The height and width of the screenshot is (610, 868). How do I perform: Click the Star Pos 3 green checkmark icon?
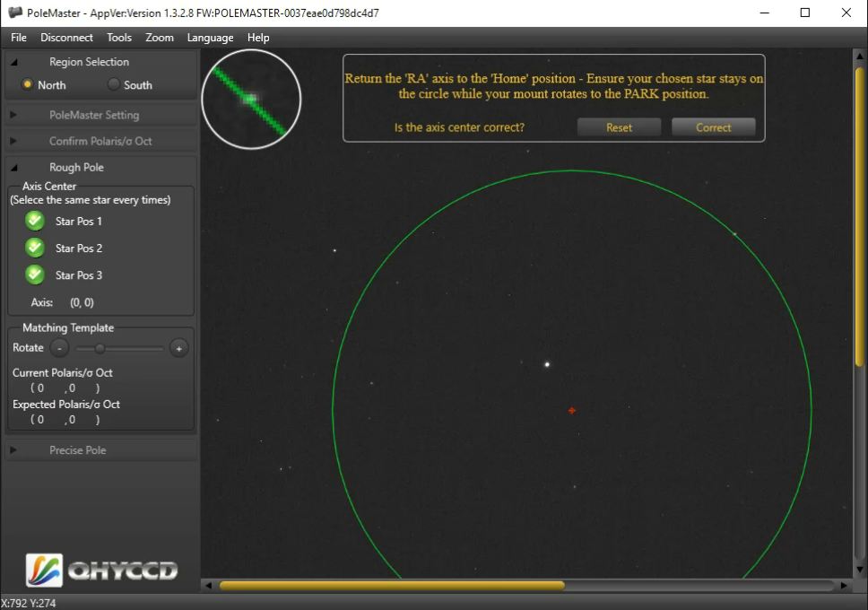tap(35, 274)
